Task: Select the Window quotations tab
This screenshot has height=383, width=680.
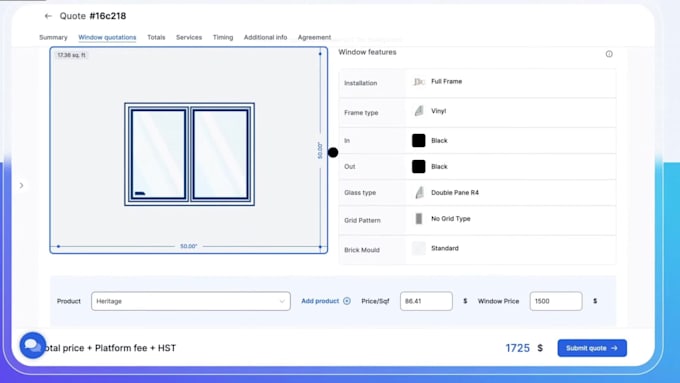Action: point(107,37)
